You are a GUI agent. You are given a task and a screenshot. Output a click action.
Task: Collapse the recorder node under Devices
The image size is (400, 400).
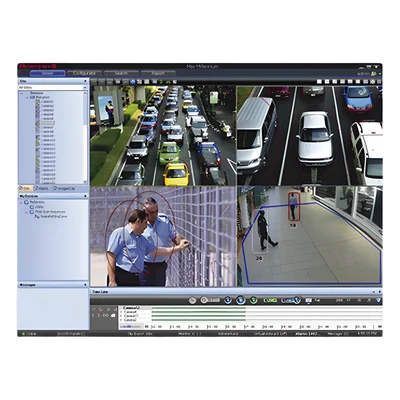pos(27,97)
